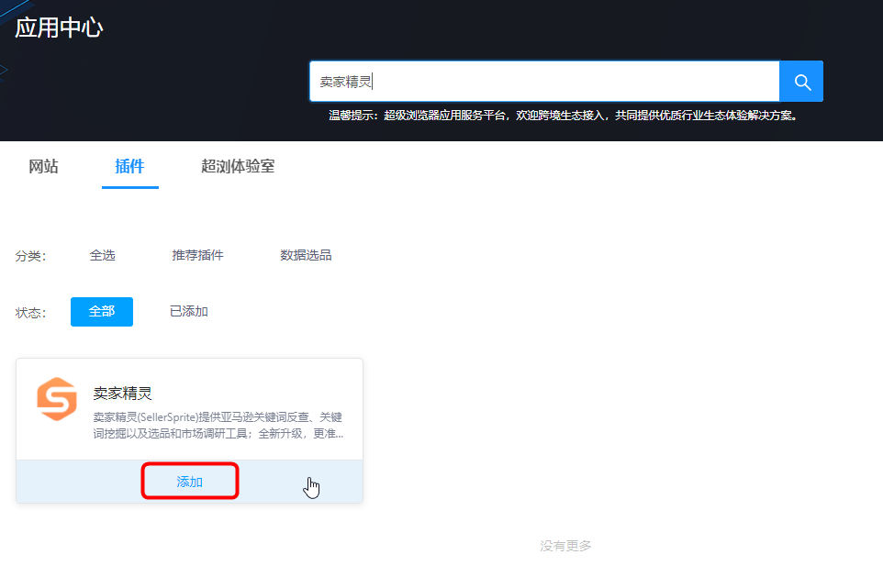883x588 pixels.
Task: Click the 添加 button for 卖家精灵
Action: pyautogui.click(x=190, y=480)
